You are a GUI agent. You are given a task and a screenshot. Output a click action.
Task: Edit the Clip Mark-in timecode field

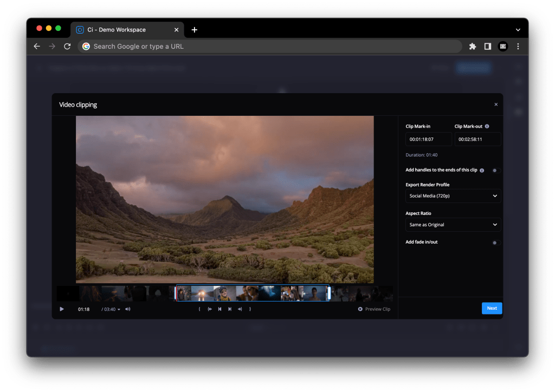[428, 139]
